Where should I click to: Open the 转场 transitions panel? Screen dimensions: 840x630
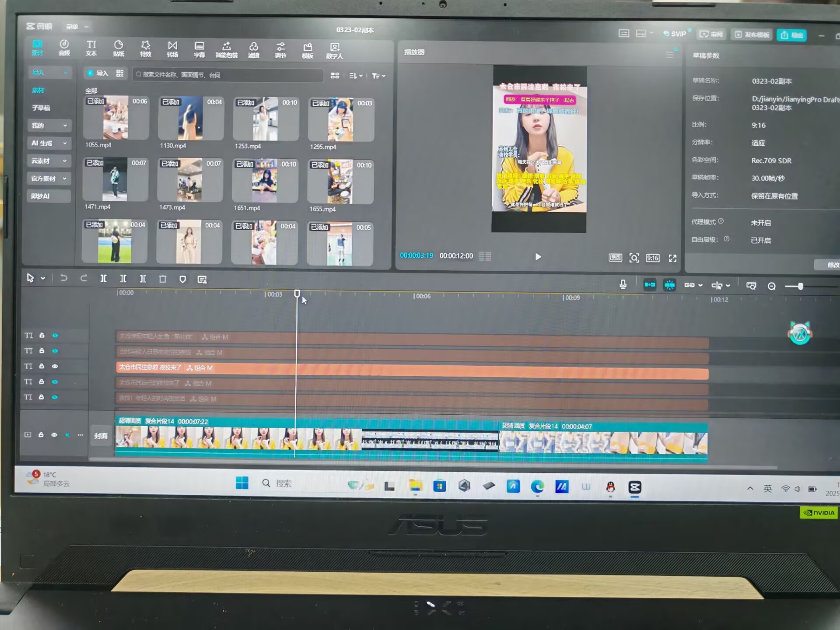point(172,49)
